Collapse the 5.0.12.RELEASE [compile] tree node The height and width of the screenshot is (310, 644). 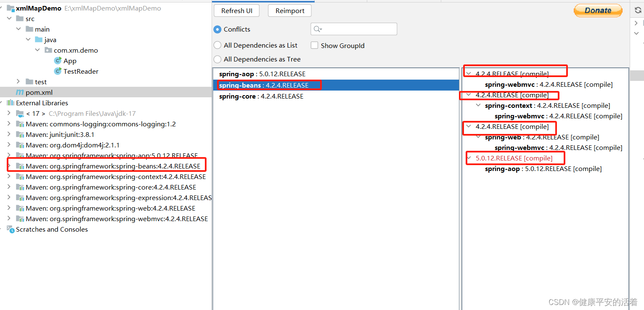(469, 158)
